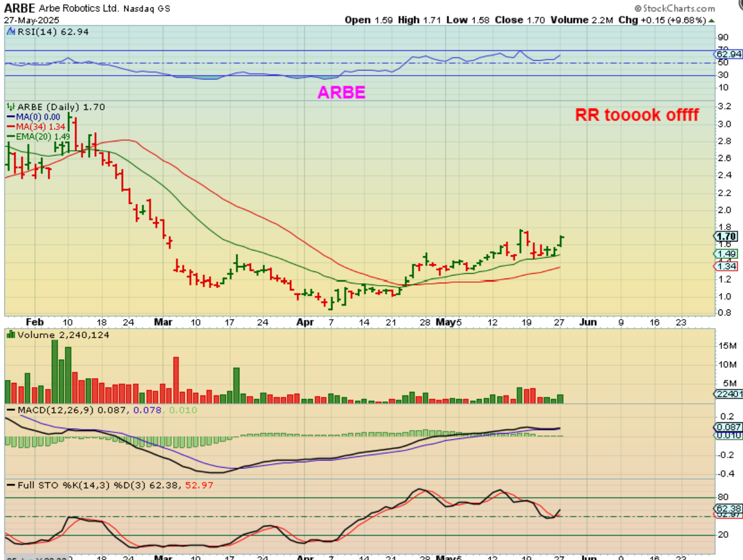Click the ARBE ticker symbol in the header
743x560 pixels.
19,8
